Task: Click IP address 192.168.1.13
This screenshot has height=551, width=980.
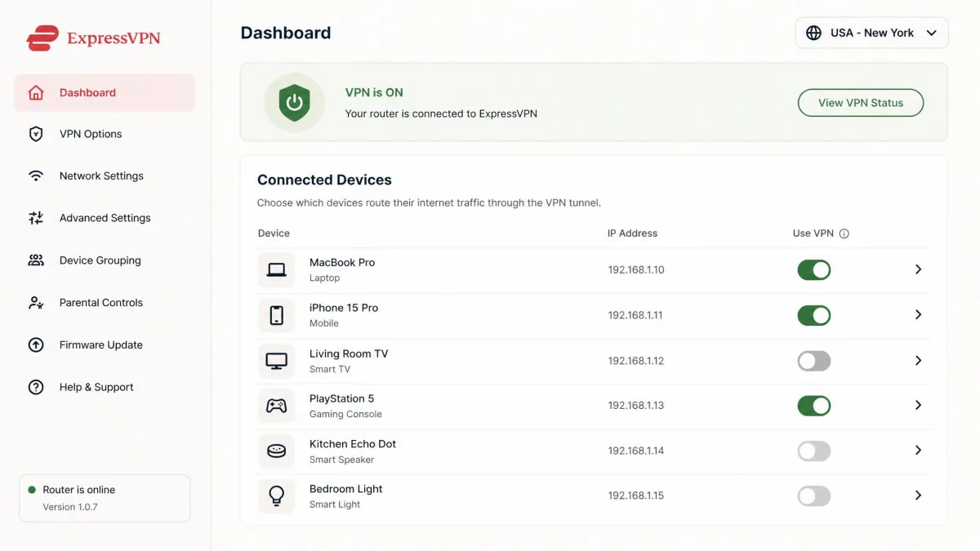Action: pos(636,406)
